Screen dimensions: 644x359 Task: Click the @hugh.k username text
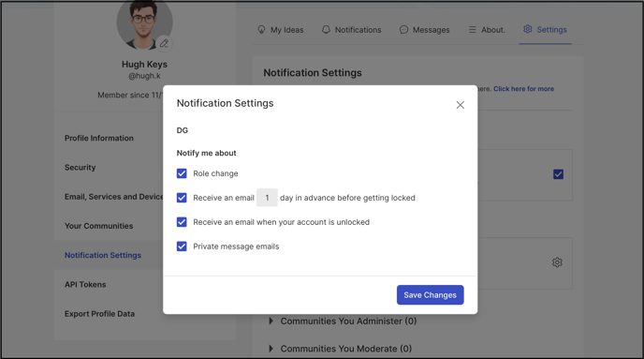(144, 76)
